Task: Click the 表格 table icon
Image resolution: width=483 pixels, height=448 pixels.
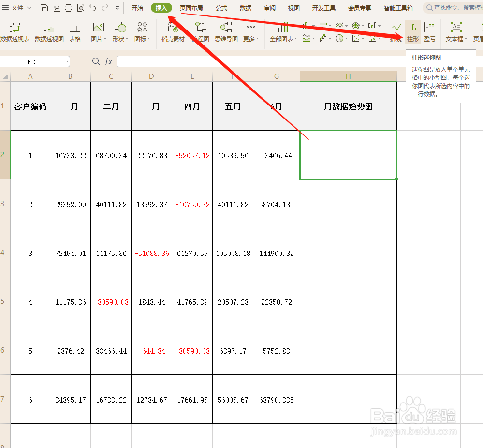Action: point(75,32)
